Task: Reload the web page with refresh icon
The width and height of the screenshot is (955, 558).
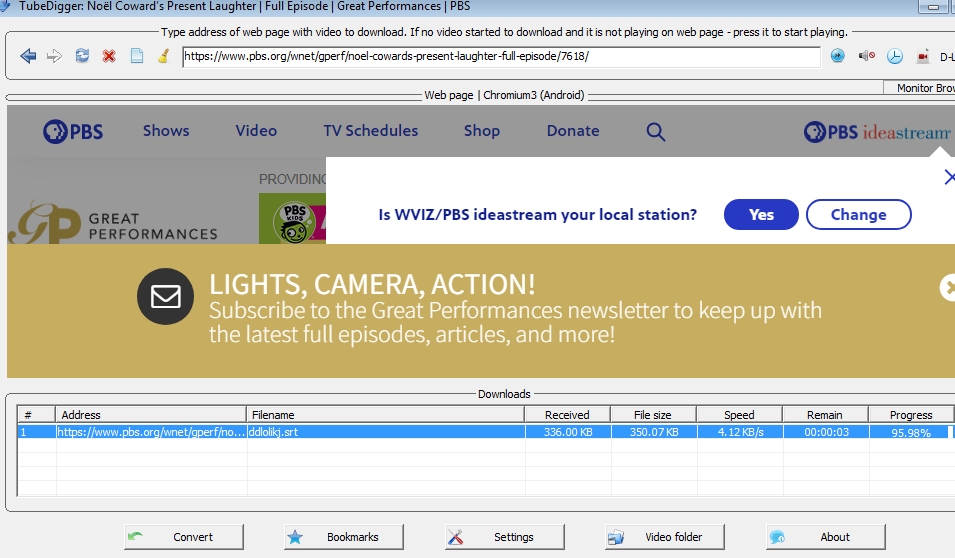Action: (82, 56)
